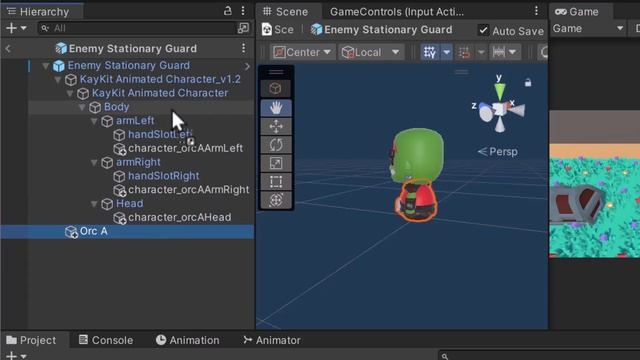Screen dimensions: 640x360
Task: Click the Hierarchy search field
Action: 137,28
